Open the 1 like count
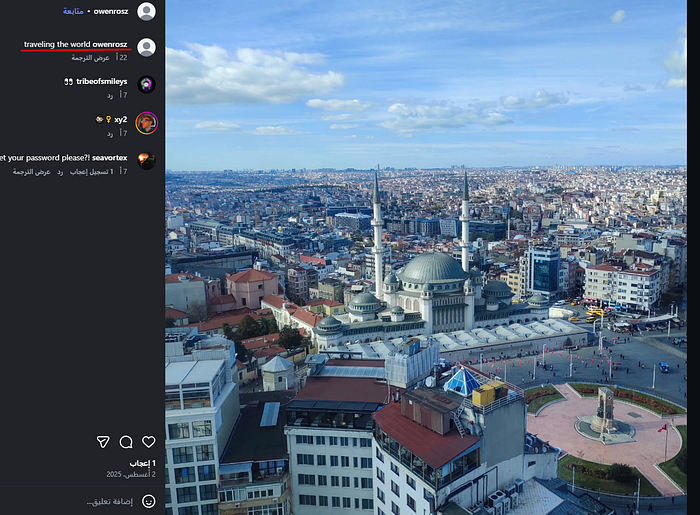This screenshot has height=515, width=700. point(142,463)
